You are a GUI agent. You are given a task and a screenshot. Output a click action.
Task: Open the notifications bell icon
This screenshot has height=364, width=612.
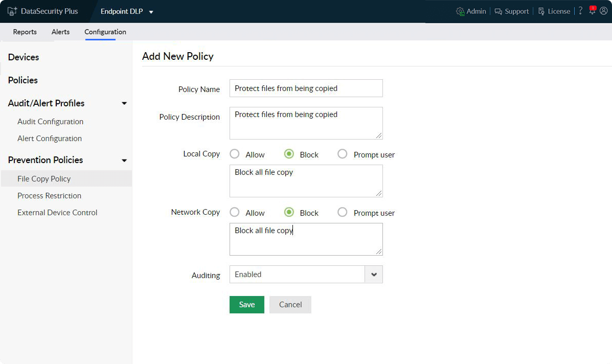tap(592, 11)
